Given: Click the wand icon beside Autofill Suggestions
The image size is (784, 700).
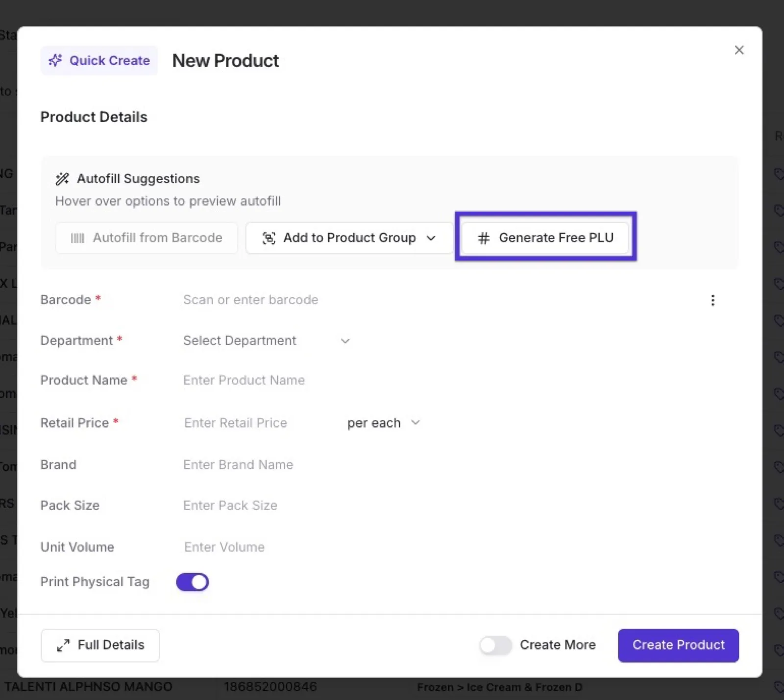Looking at the screenshot, I should pyautogui.click(x=62, y=179).
